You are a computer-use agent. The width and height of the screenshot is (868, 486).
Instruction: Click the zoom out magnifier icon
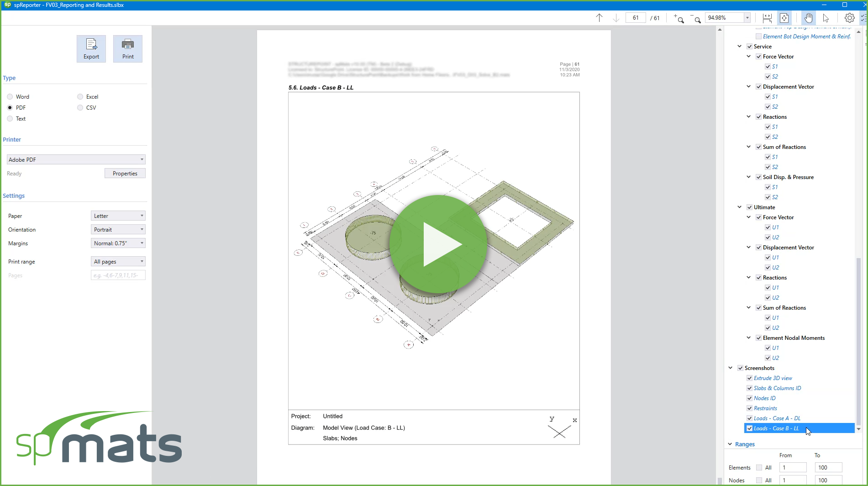click(695, 18)
